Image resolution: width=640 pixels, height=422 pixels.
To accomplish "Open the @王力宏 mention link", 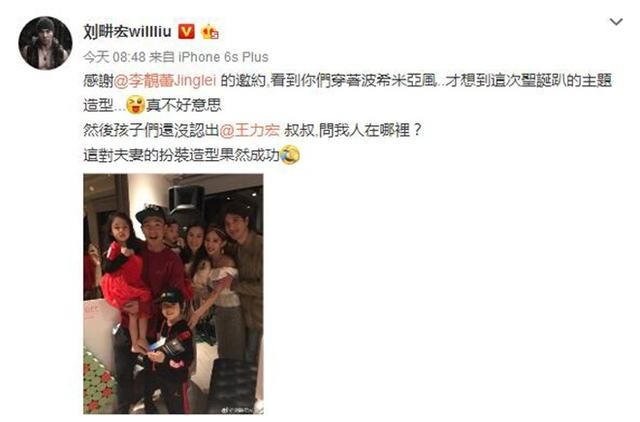I will click(250, 130).
